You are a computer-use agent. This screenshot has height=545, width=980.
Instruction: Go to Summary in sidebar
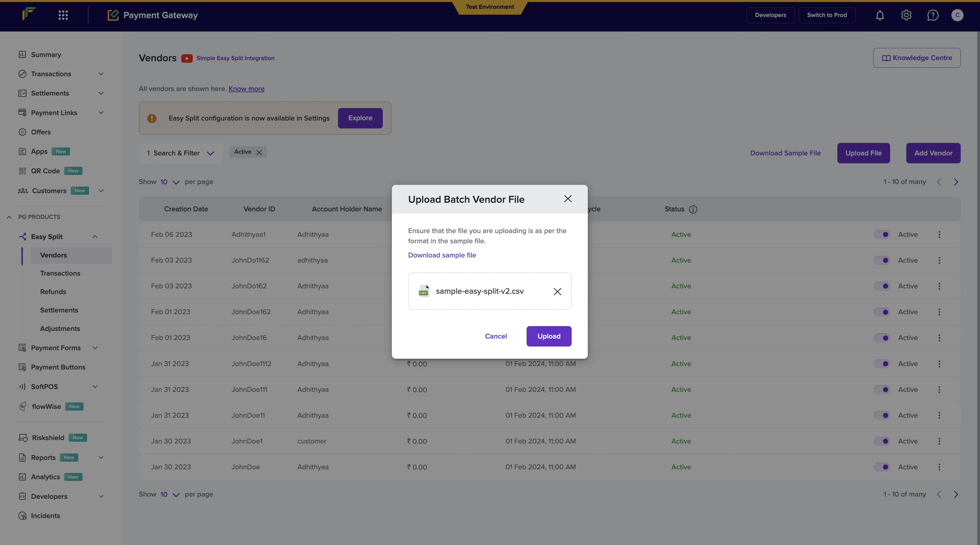click(46, 55)
